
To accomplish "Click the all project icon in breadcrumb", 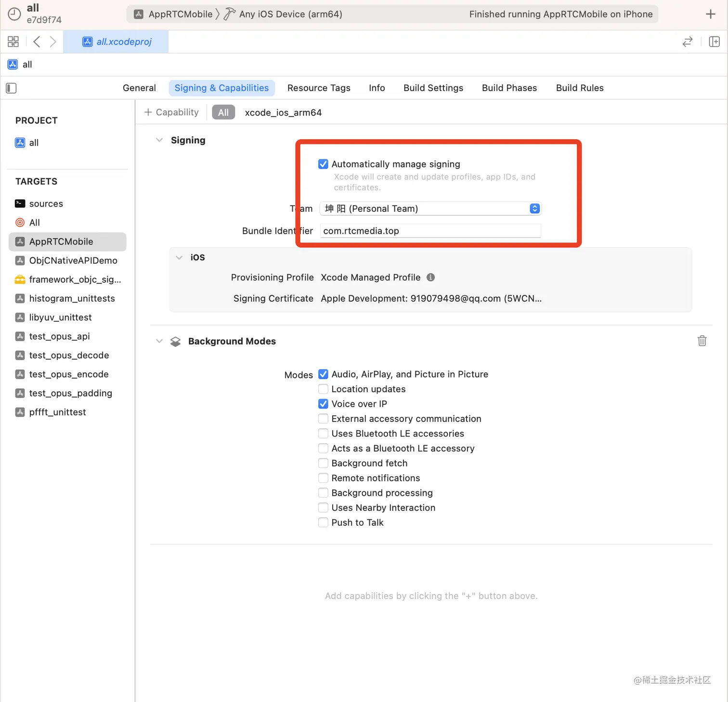I will coord(13,65).
